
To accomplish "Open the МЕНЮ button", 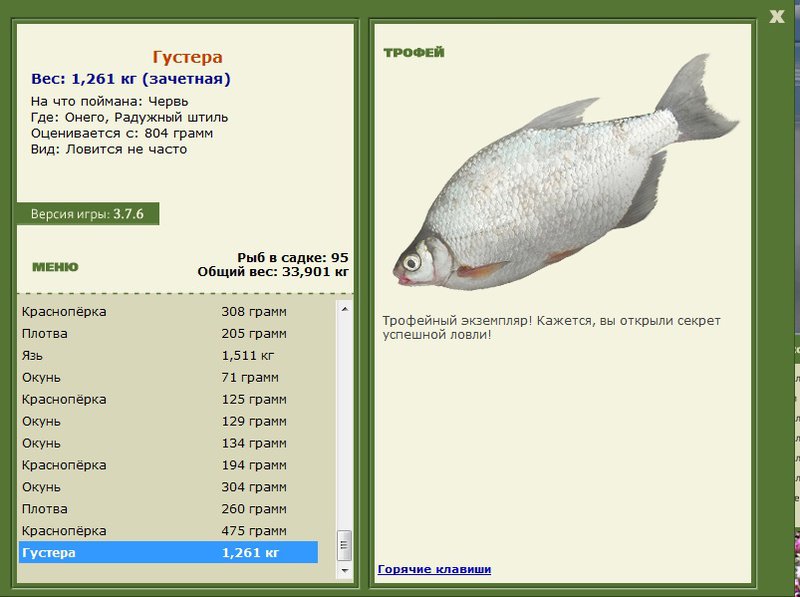I will pyautogui.click(x=55, y=267).
